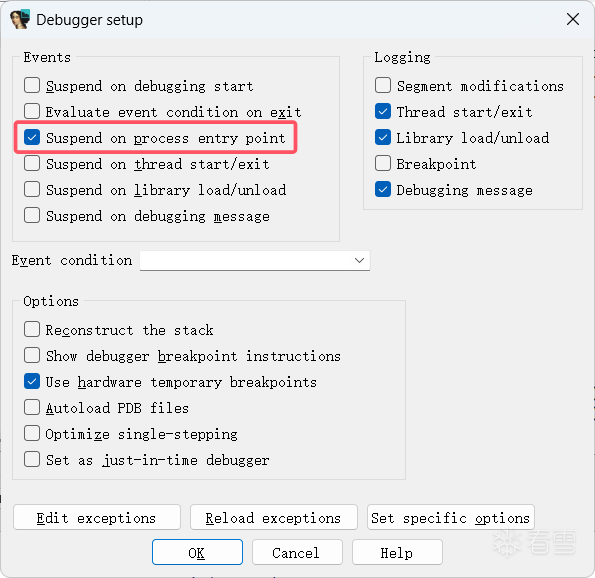
Task: Click inside the Event condition field
Action: [255, 260]
